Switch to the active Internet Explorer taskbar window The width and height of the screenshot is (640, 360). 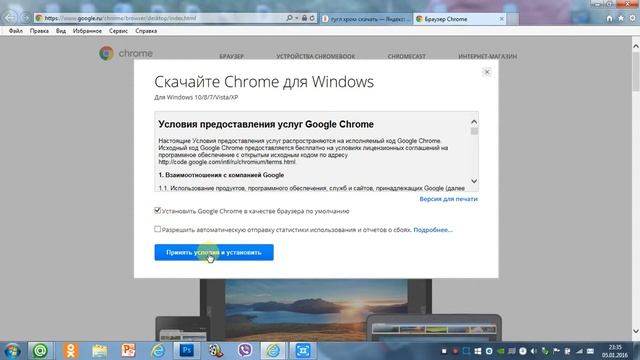(x=273, y=351)
